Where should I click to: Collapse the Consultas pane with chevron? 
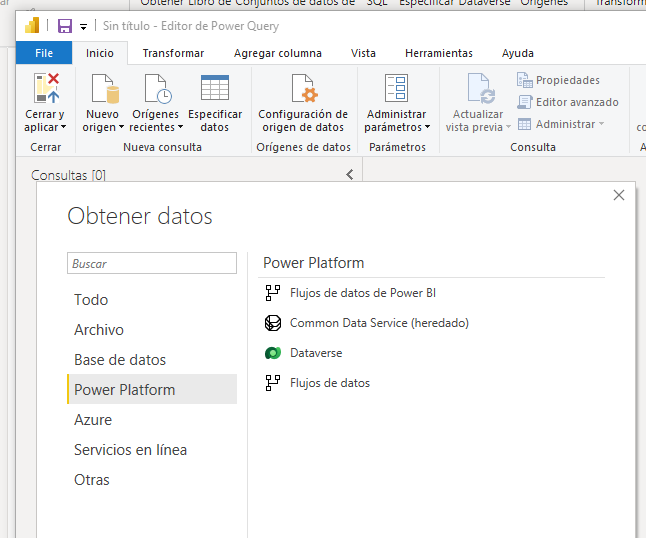350,175
